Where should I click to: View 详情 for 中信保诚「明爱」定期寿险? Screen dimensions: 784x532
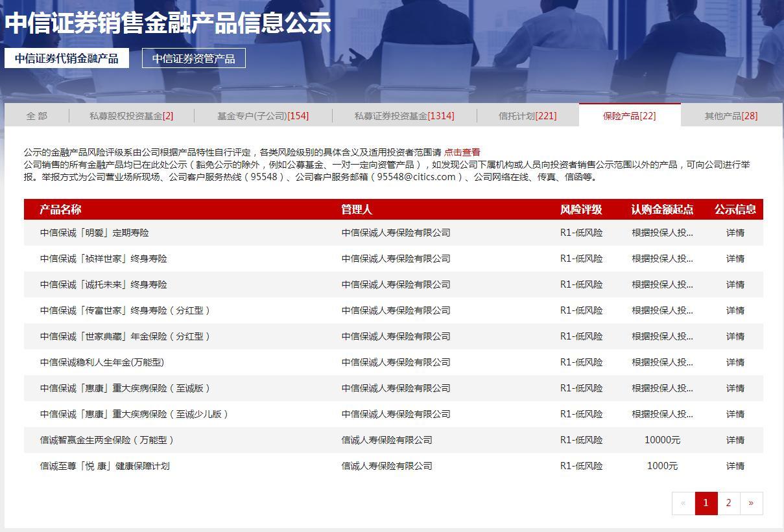735,233
